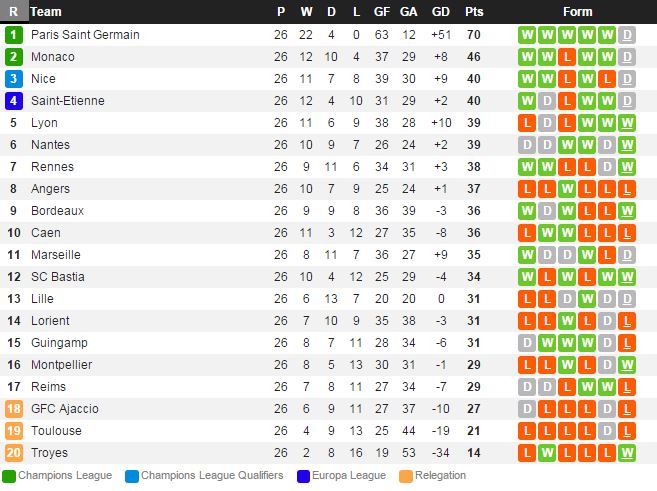This screenshot has width=657, height=491.
Task: Sort table by the GD column header
Action: click(x=441, y=12)
